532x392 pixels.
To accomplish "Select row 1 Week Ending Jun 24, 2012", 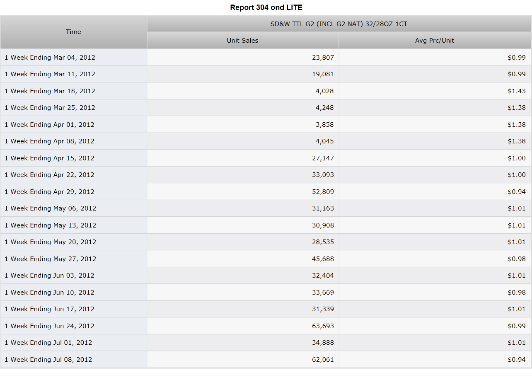I will click(x=266, y=326).
